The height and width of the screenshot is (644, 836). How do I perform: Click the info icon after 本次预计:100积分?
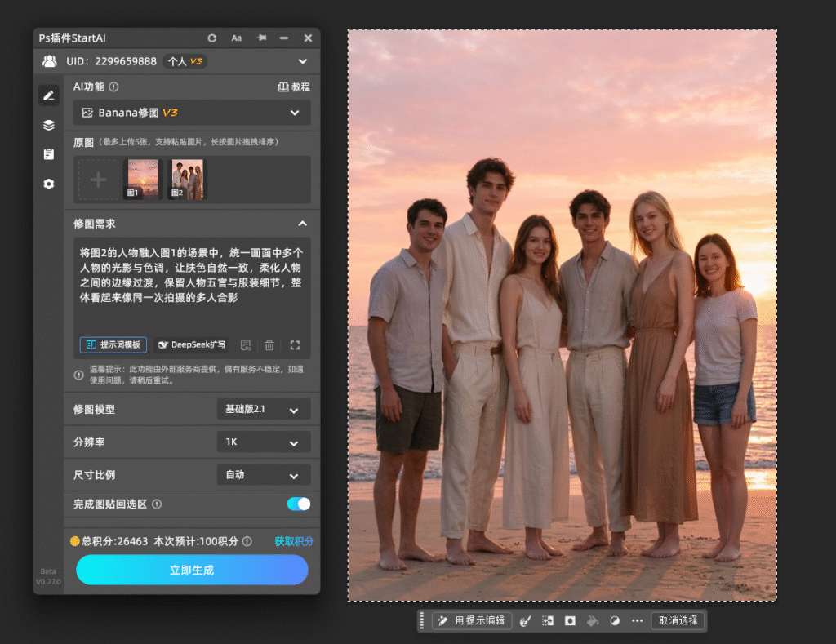[247, 541]
